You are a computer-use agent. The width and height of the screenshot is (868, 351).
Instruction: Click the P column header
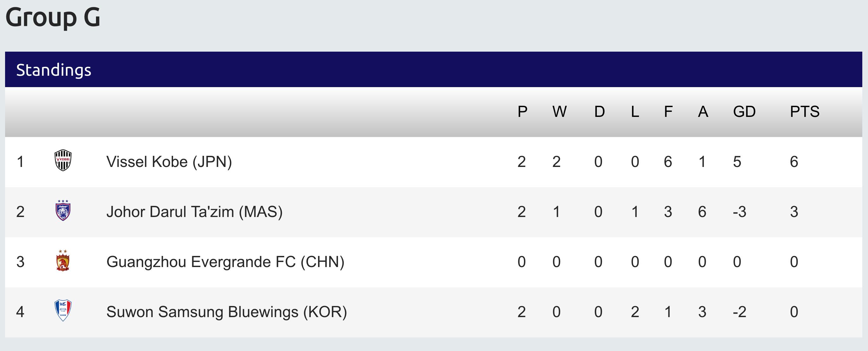522,112
